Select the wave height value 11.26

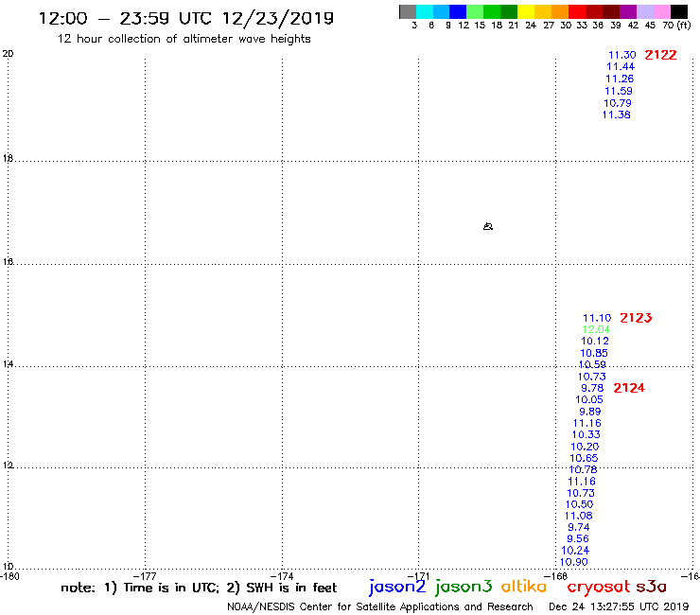(620, 79)
